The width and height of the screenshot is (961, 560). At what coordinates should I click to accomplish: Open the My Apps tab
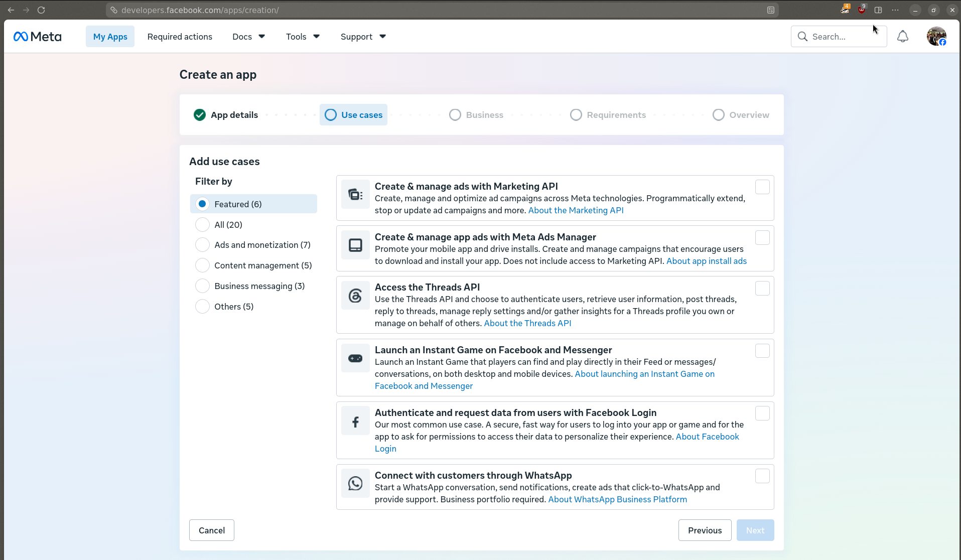(110, 37)
